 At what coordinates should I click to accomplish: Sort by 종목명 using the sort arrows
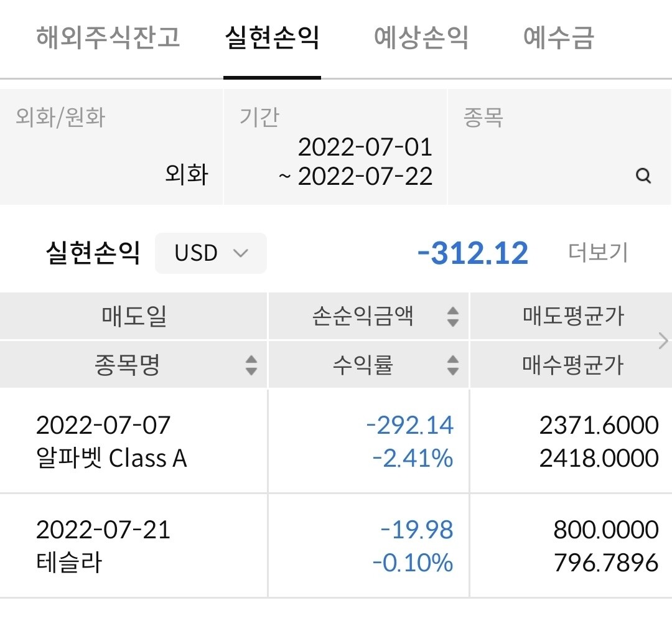click(x=251, y=366)
